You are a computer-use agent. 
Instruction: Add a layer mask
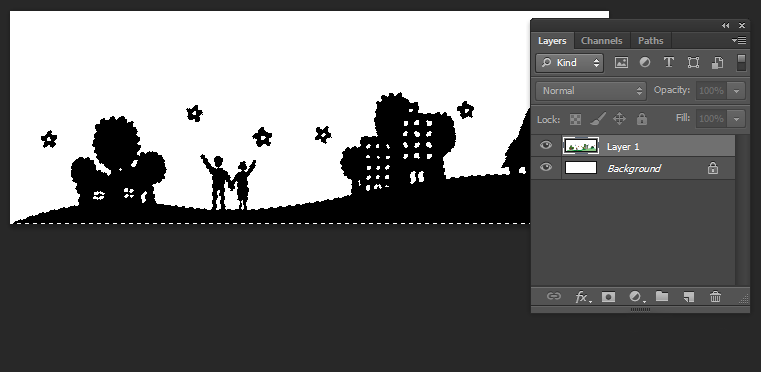pyautogui.click(x=608, y=297)
